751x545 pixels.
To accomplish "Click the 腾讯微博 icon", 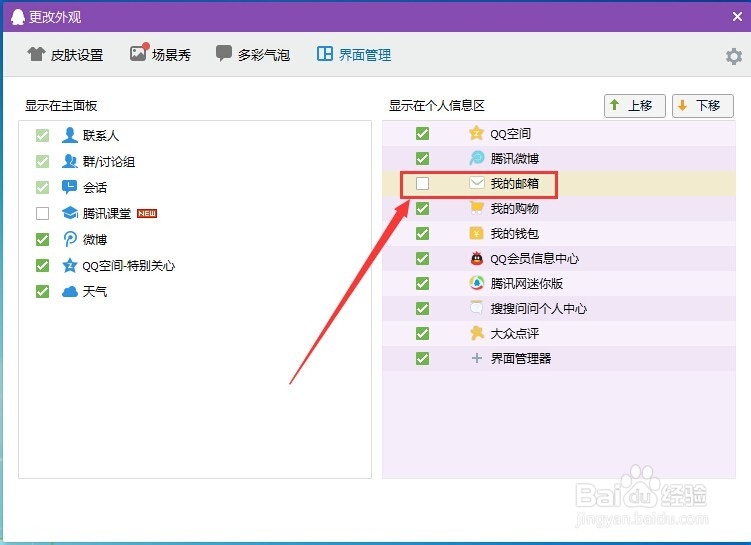I will tap(476, 158).
